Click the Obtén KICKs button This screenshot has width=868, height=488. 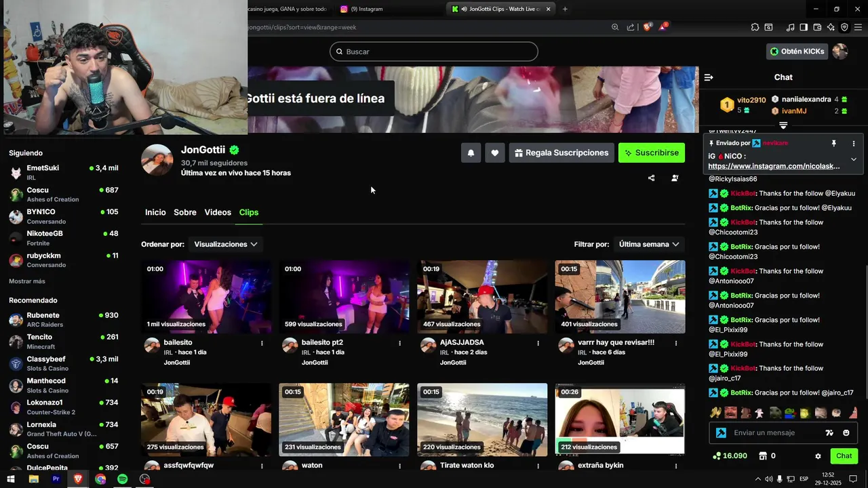[x=797, y=52]
